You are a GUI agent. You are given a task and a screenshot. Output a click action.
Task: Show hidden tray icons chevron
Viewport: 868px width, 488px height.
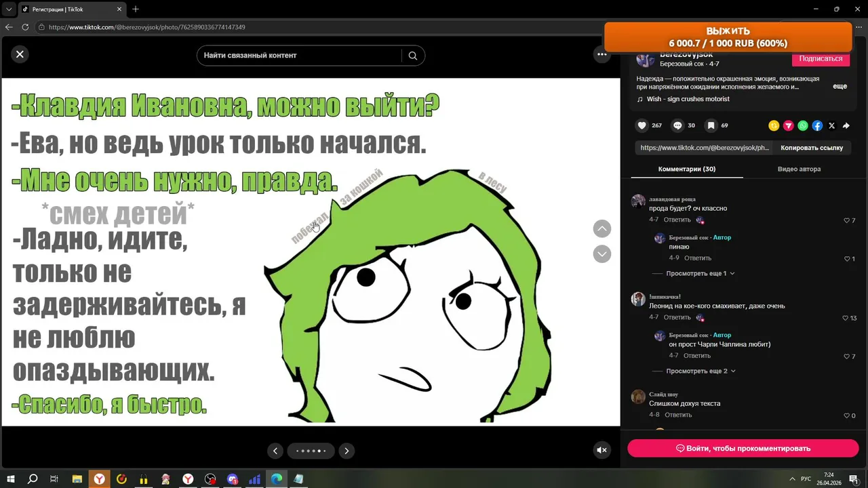(x=792, y=479)
